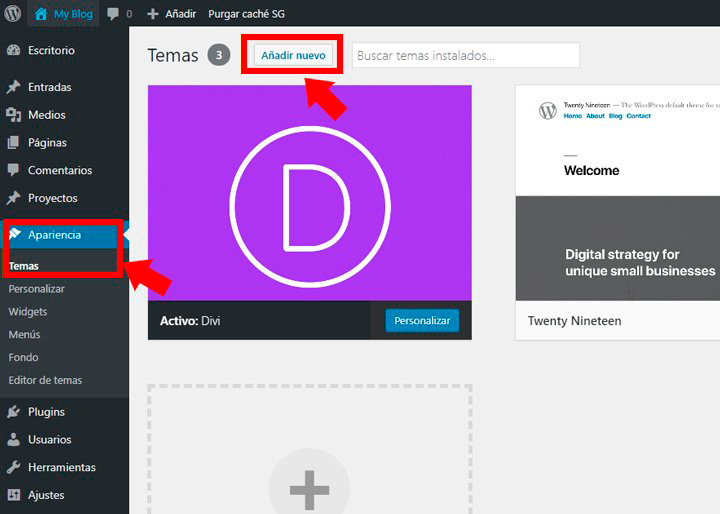
Task: Open Menús under Apariencia
Action: (24, 334)
